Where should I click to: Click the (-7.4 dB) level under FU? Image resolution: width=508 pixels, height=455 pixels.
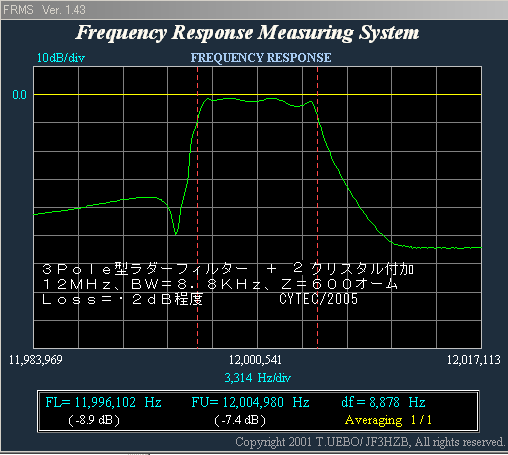(x=240, y=420)
